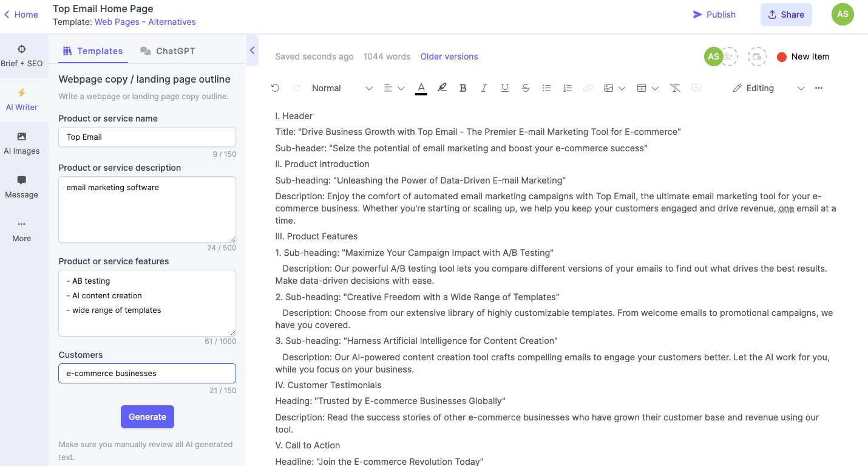Click the 'II. Product Introduction' line
868x466 pixels.
(322, 164)
